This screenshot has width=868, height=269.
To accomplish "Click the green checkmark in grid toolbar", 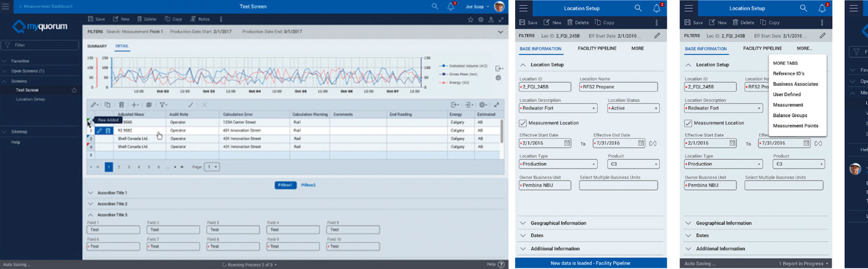I will click(190, 105).
